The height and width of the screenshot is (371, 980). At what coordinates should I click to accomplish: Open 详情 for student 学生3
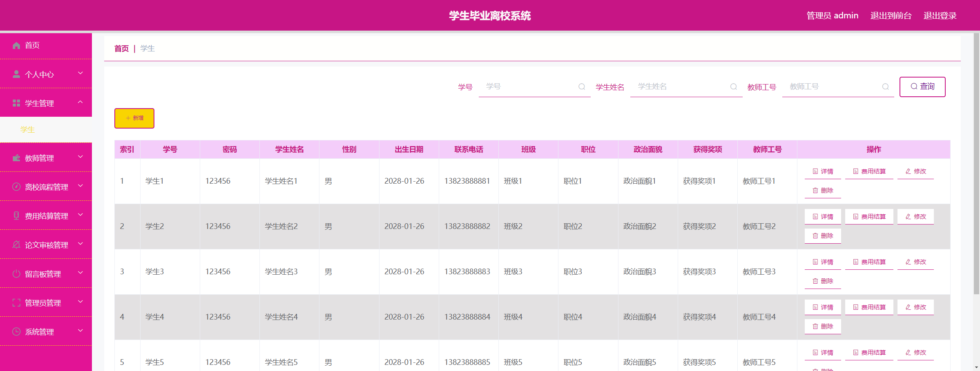(823, 262)
